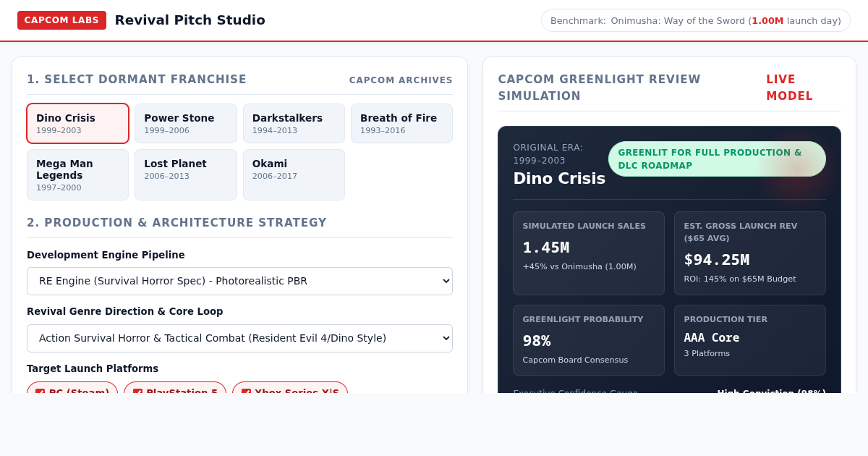Click the Dino Crisis title in results

click(559, 178)
